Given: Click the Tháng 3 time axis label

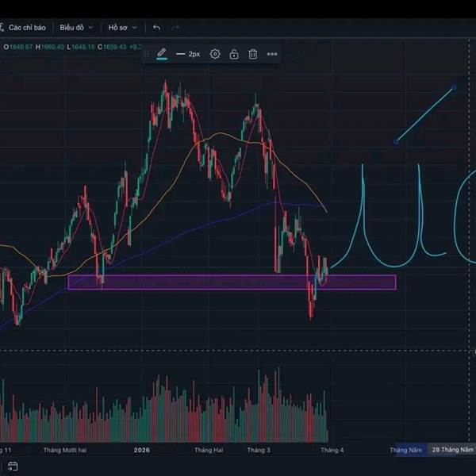Looking at the screenshot, I should tap(259, 450).
